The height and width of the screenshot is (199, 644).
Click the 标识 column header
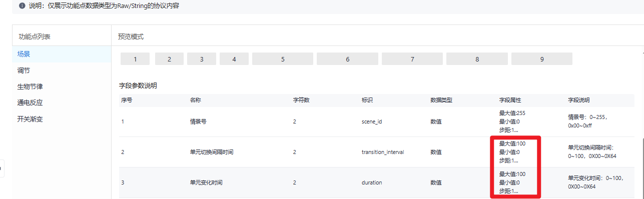point(367,100)
